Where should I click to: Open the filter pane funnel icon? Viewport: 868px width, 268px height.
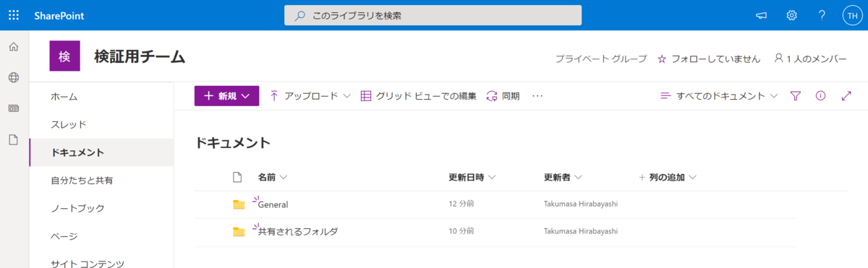(x=796, y=95)
